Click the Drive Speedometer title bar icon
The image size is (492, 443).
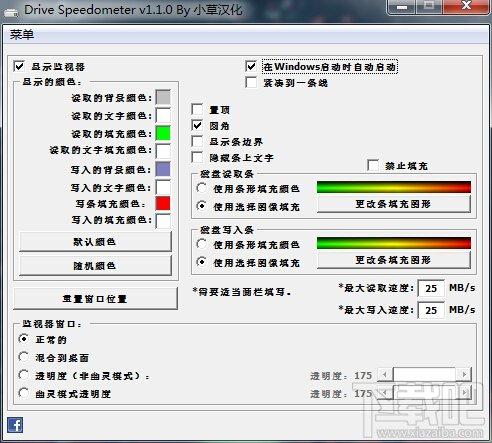11,13
